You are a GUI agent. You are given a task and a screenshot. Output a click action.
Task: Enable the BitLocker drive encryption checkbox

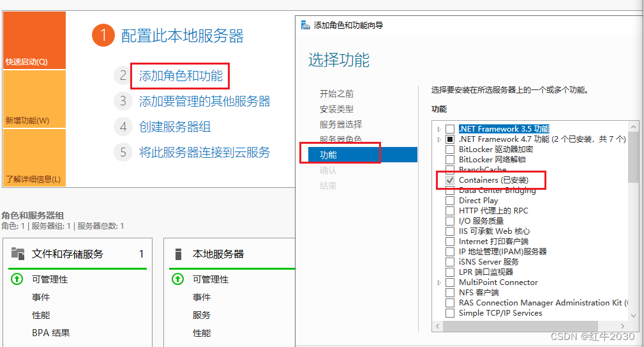[x=450, y=150]
